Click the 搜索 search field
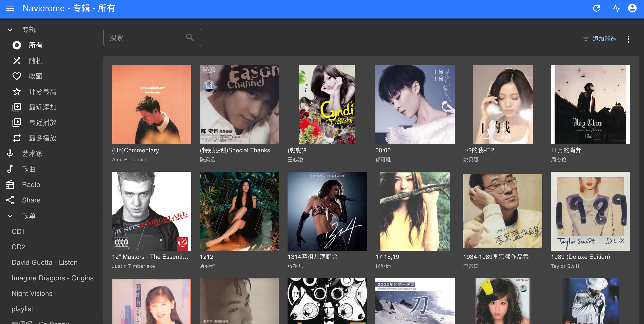The width and height of the screenshot is (644, 324). (152, 37)
